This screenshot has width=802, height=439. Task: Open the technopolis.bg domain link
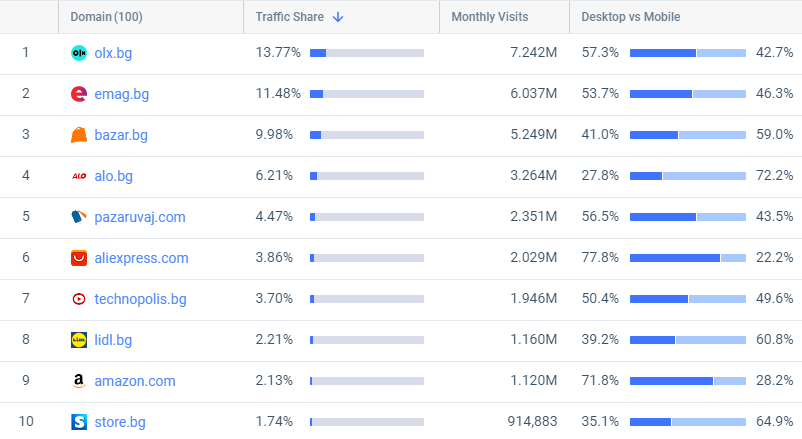click(x=140, y=299)
